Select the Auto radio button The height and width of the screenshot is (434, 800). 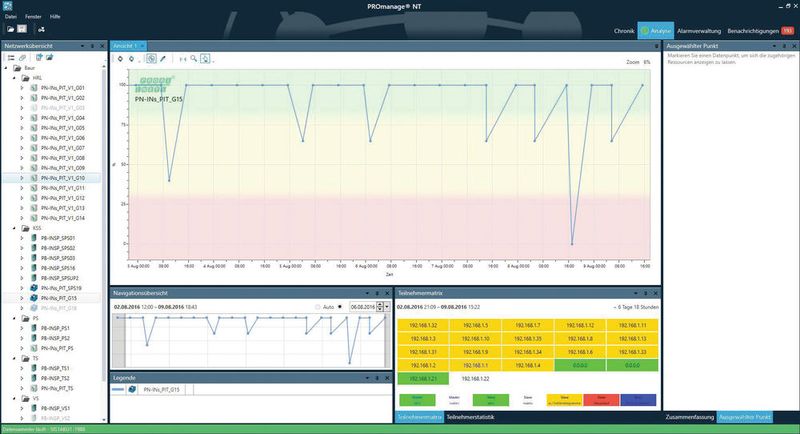coord(318,306)
